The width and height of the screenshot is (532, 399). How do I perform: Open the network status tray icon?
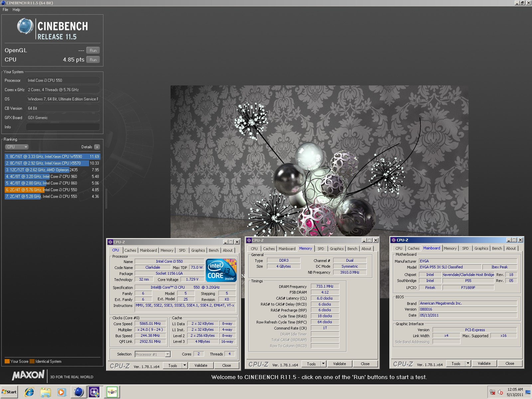coord(492,392)
